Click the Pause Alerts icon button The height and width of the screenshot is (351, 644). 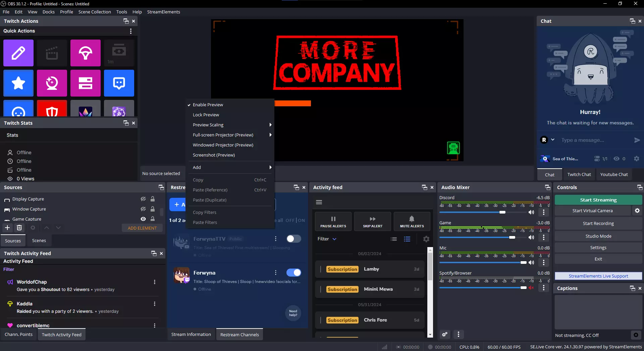coord(333,221)
